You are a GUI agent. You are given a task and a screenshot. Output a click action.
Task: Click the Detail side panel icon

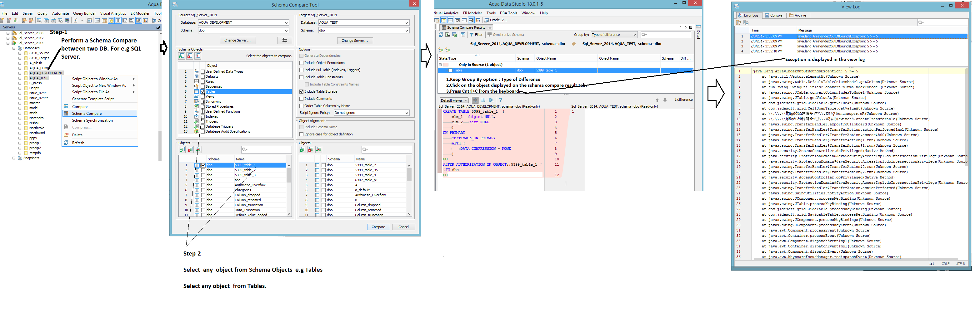point(698,27)
